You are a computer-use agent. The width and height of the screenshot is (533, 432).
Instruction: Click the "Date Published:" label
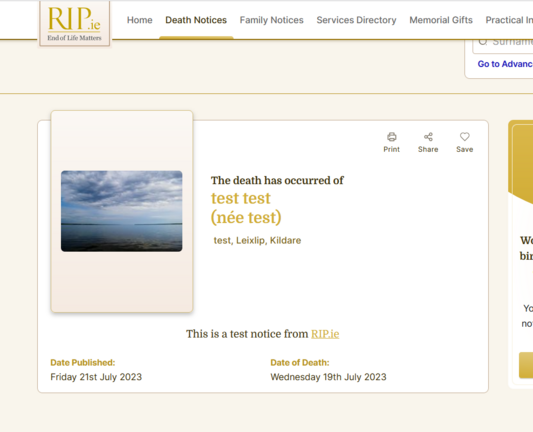pos(83,363)
